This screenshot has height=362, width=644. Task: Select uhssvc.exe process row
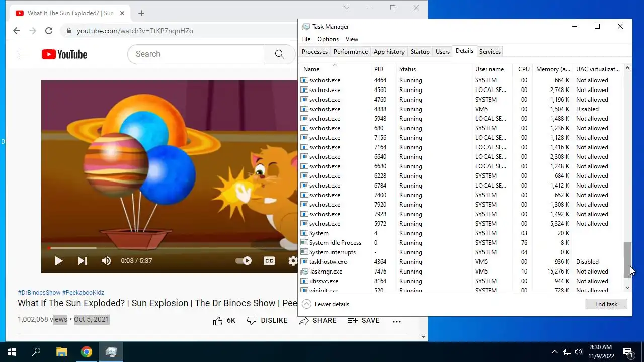(x=461, y=281)
